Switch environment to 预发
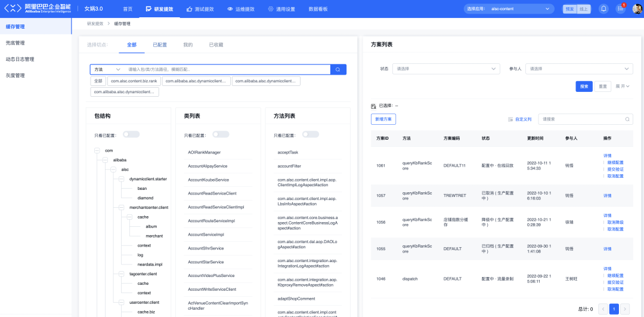 coord(569,8)
